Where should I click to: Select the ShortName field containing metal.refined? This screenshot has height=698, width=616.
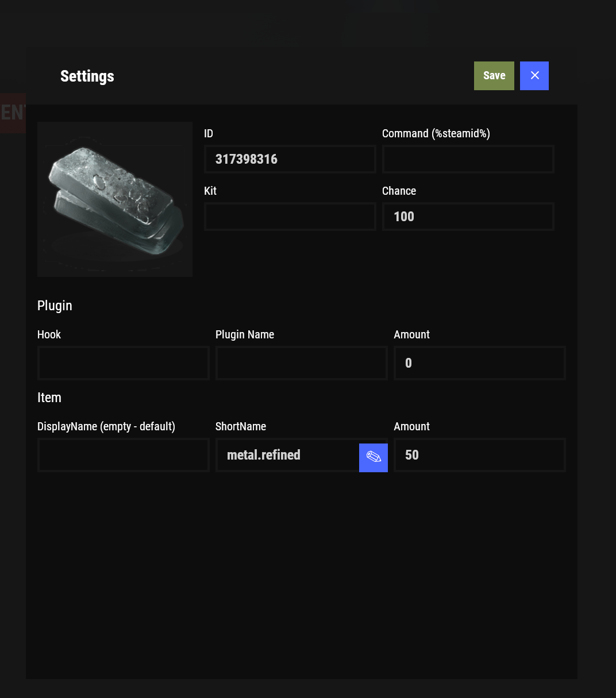tap(287, 455)
